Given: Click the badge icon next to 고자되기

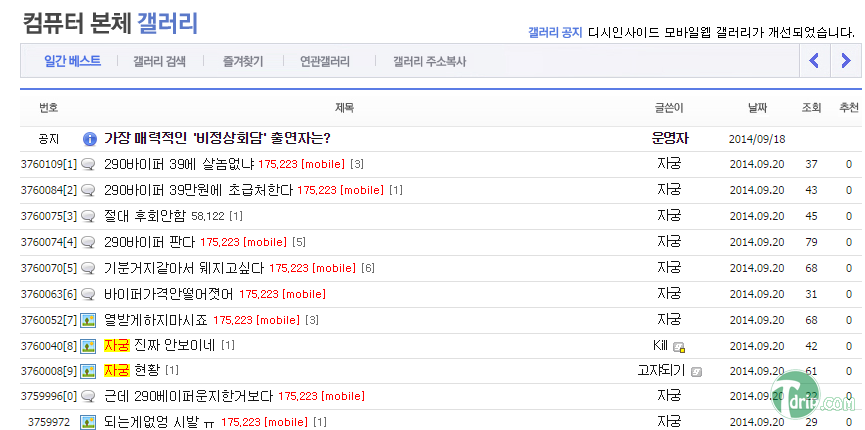Looking at the screenshot, I should pyautogui.click(x=696, y=371).
